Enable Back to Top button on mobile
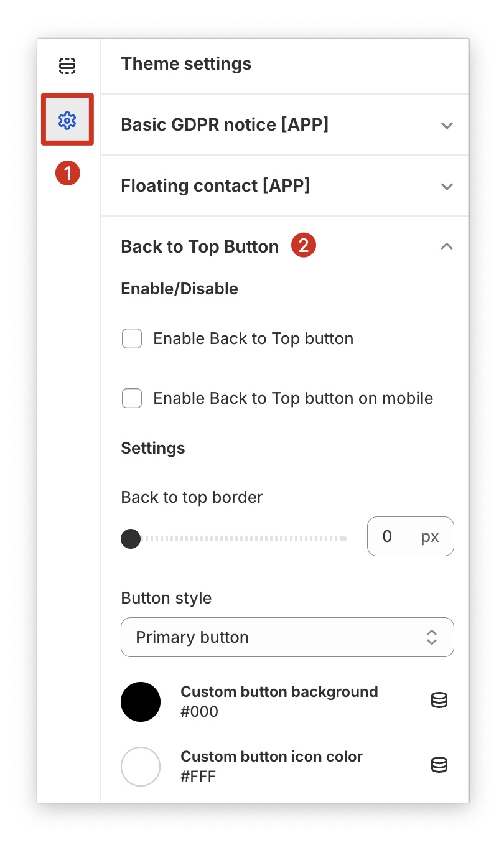Screen dimensions: 504x845 [x=132, y=398]
